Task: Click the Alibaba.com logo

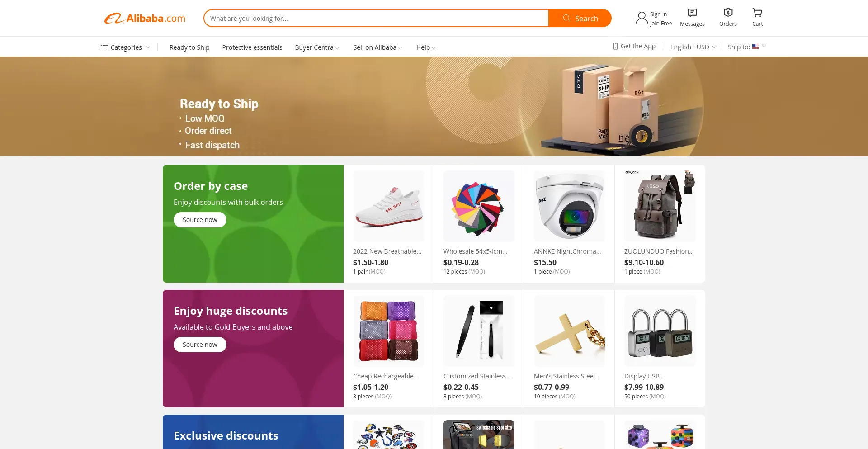Action: [x=145, y=18]
